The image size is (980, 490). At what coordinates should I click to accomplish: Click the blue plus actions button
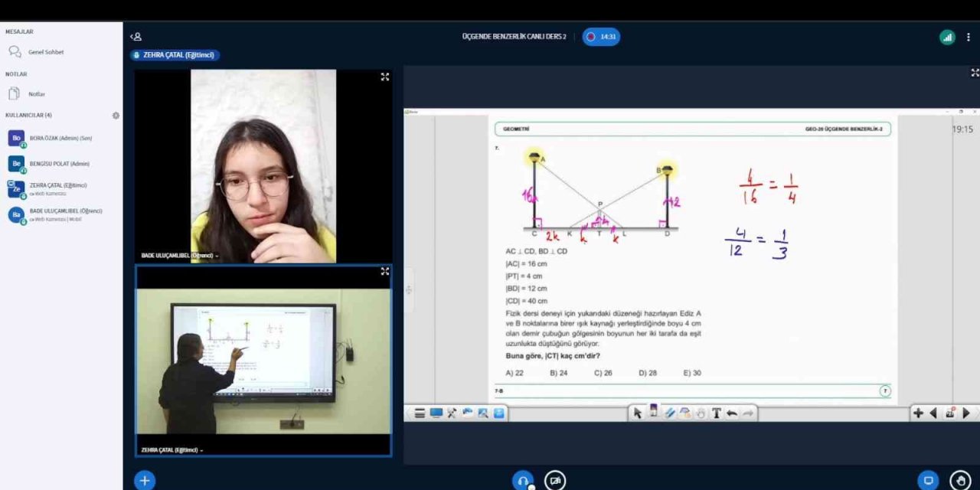coord(145,480)
